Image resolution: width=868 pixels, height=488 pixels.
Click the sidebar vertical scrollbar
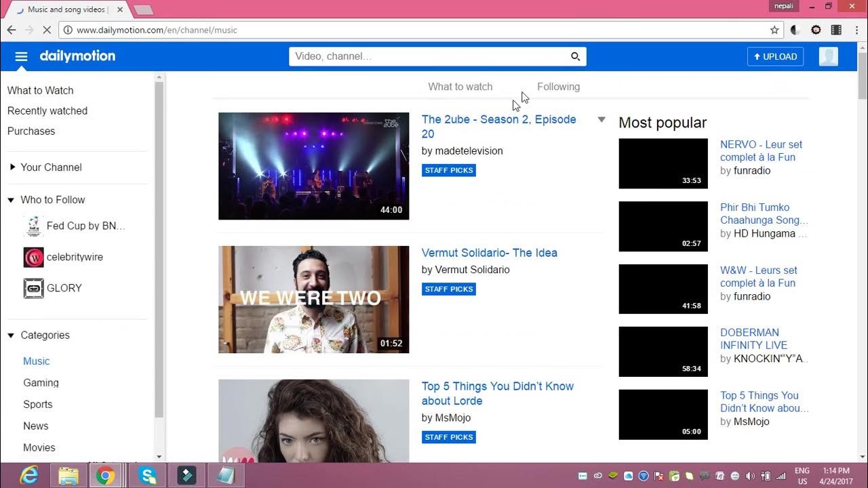click(x=159, y=251)
